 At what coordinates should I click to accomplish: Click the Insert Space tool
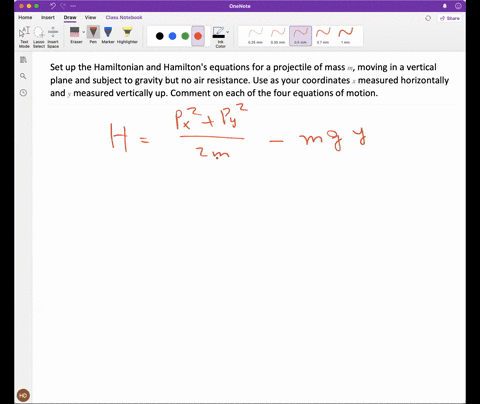coord(53,37)
